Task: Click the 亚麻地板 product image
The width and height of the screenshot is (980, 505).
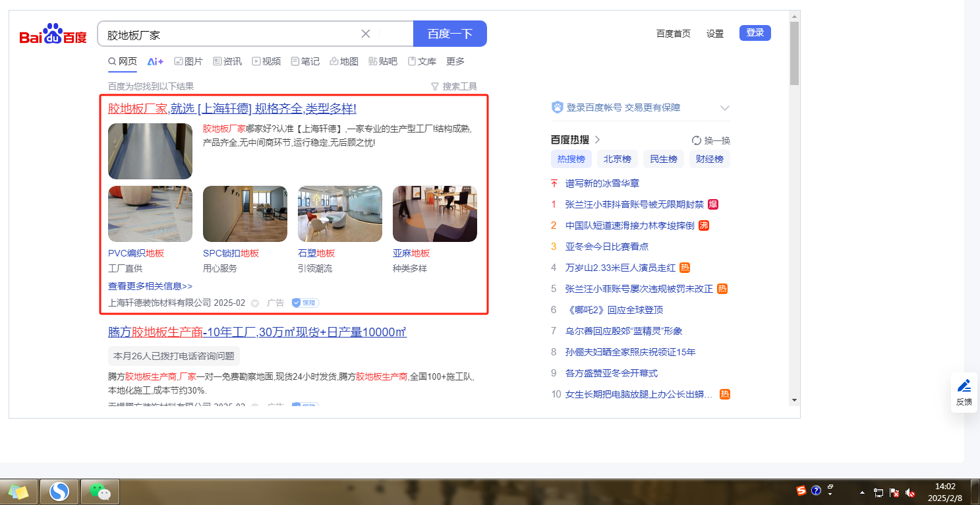Action: [x=435, y=214]
